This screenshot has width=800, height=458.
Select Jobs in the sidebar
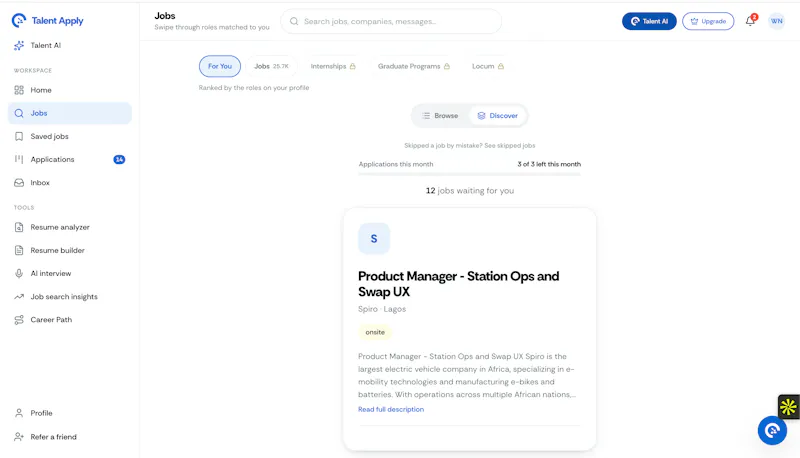(70, 113)
